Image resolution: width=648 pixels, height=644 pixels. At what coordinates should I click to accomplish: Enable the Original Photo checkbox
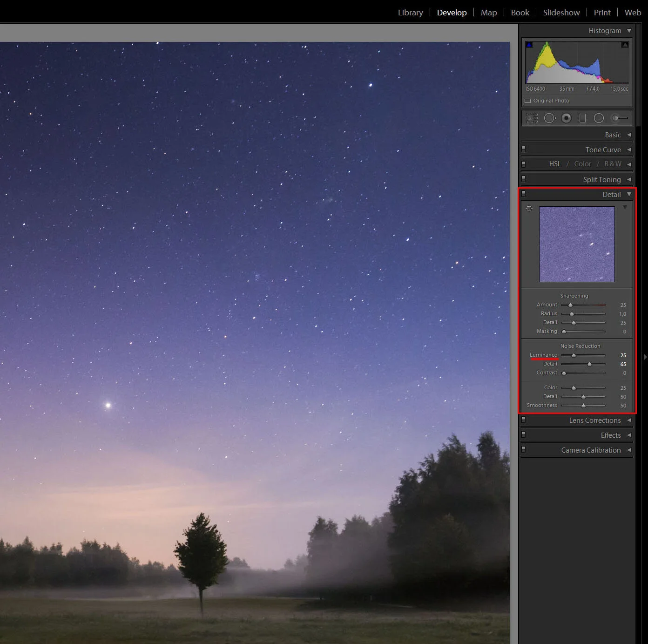527,101
